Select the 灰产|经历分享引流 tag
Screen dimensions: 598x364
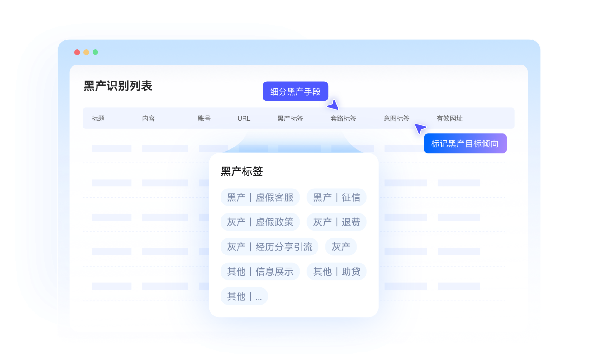click(269, 246)
